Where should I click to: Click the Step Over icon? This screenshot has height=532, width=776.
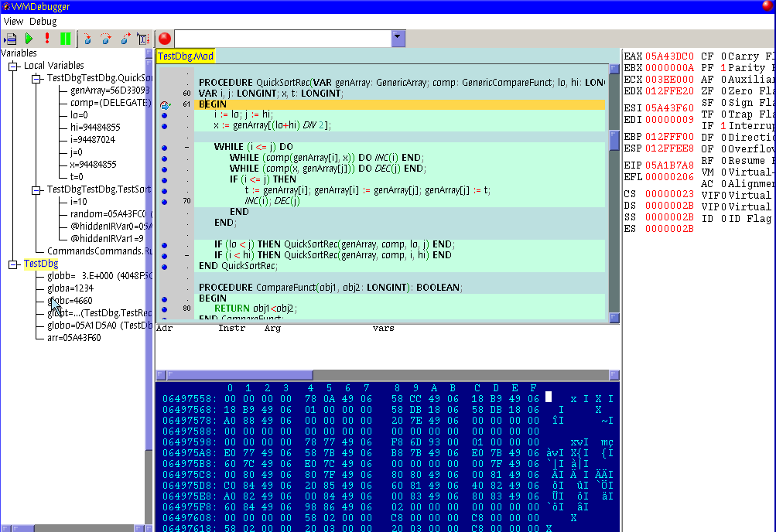pyautogui.click(x=106, y=38)
